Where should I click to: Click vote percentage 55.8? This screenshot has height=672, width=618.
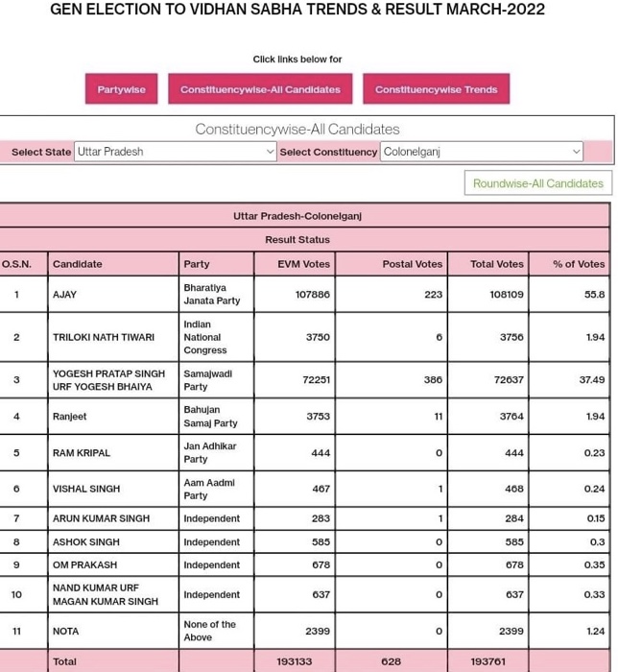pos(594,295)
